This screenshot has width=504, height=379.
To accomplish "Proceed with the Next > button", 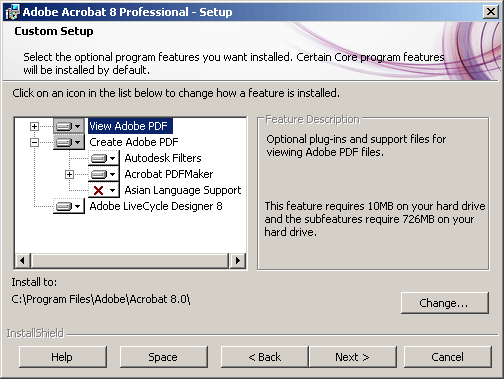I will tap(353, 357).
